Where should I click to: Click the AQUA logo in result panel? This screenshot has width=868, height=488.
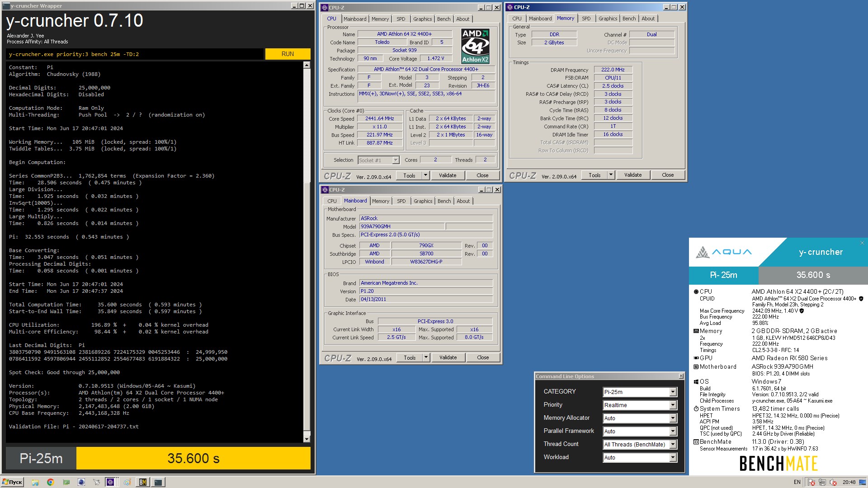724,252
